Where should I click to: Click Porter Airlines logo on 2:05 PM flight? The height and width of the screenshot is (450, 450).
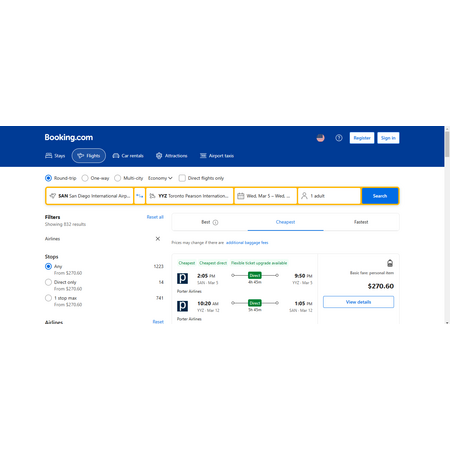[182, 278]
